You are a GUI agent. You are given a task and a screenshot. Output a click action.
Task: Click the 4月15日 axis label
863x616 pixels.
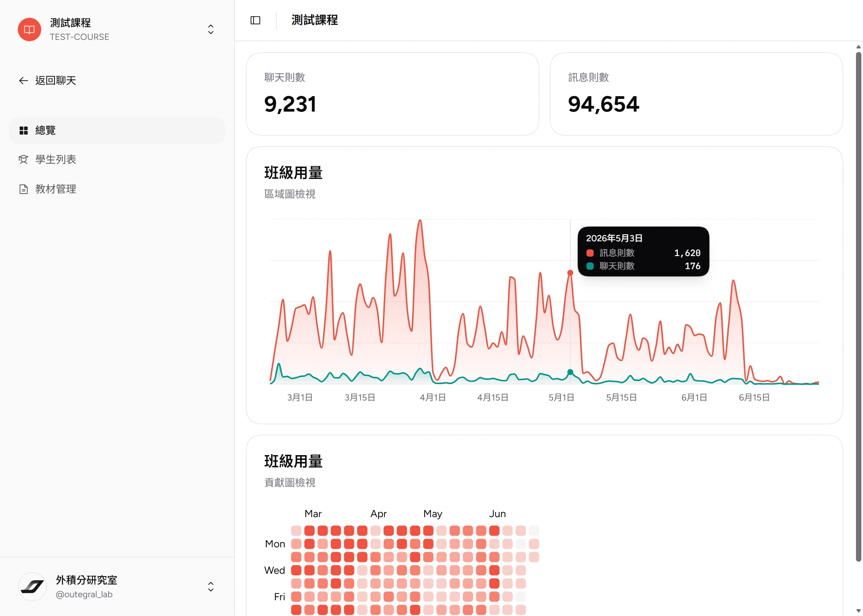493,397
